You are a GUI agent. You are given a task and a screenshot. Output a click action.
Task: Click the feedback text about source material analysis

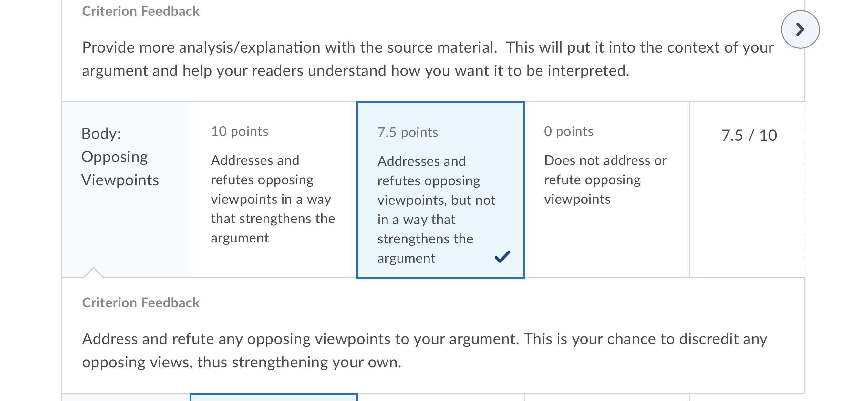(428, 59)
